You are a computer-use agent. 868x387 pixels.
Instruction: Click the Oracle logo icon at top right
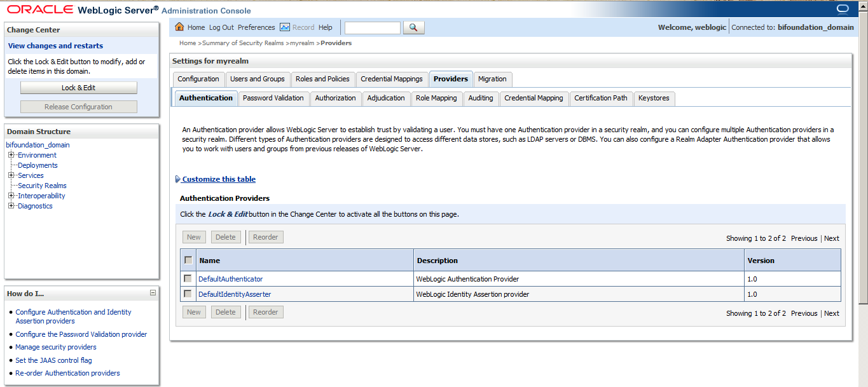(843, 9)
